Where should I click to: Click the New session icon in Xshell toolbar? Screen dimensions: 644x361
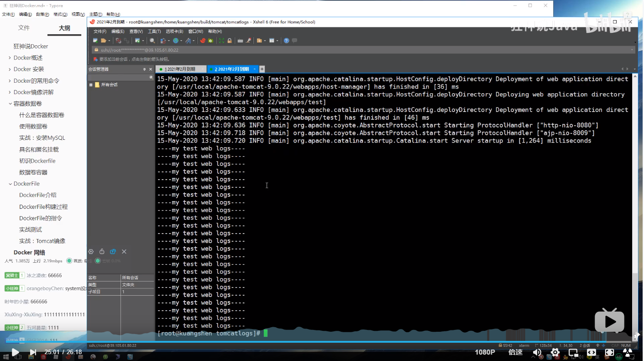pyautogui.click(x=95, y=41)
